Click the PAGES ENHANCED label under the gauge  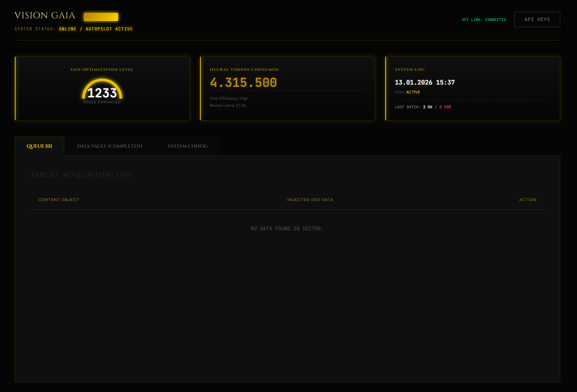[102, 102]
